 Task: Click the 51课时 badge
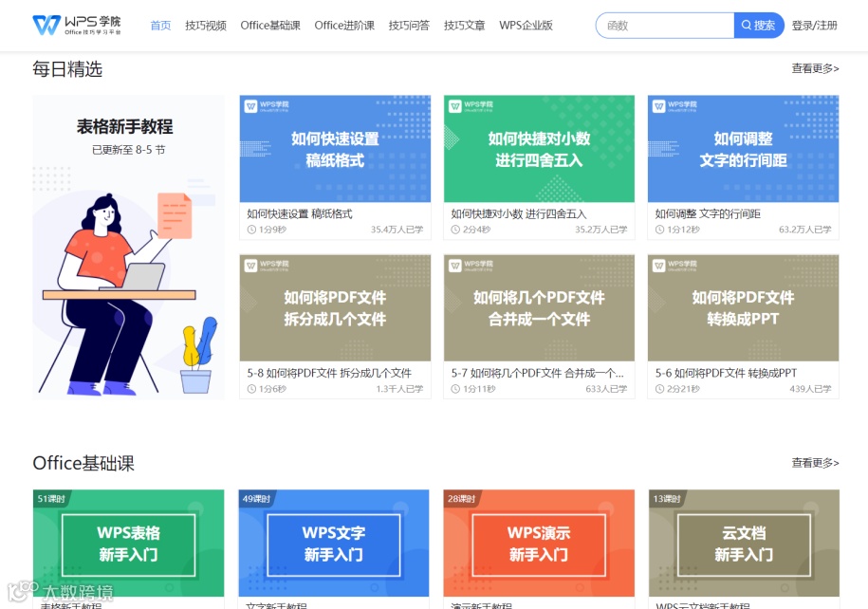51,499
